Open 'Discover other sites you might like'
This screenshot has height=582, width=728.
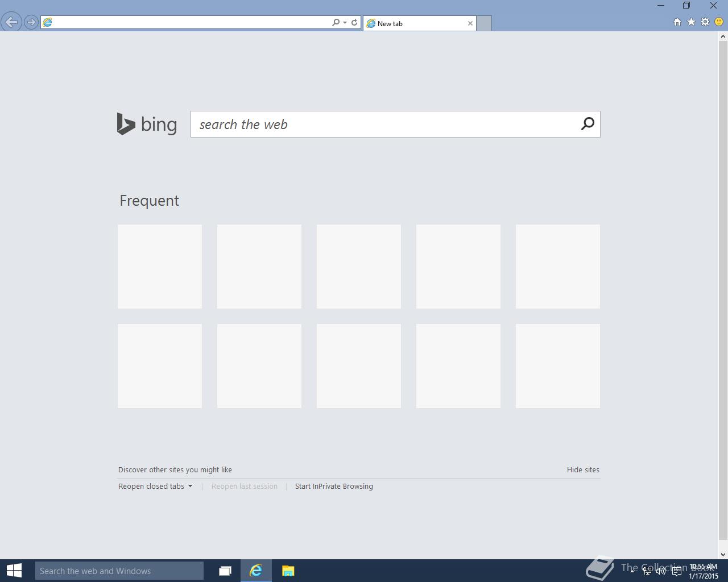point(175,469)
